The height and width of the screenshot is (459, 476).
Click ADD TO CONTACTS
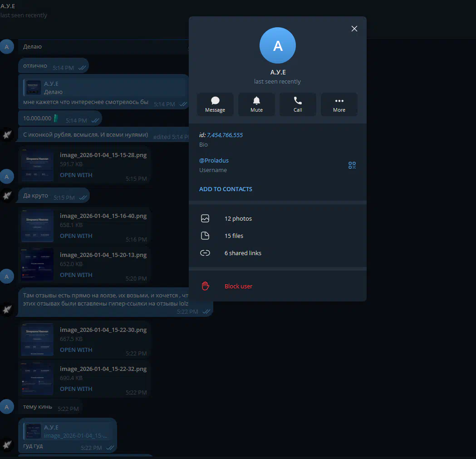coord(226,189)
